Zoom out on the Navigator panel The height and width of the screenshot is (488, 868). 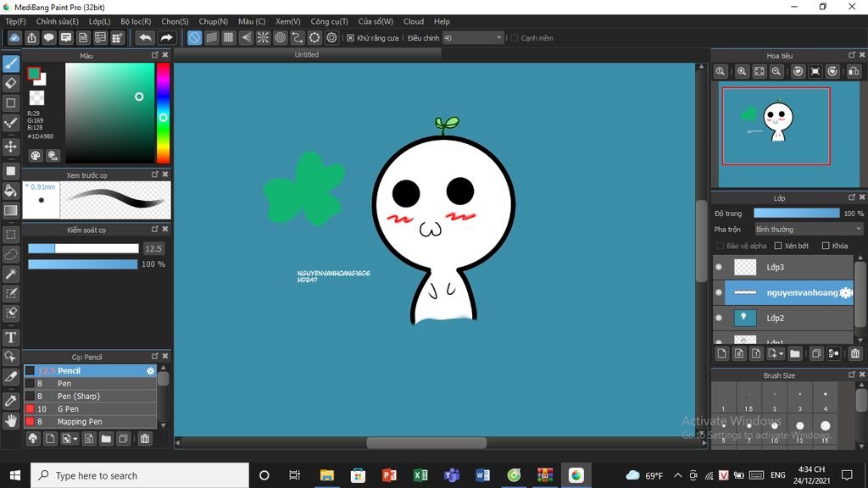[x=776, y=71]
